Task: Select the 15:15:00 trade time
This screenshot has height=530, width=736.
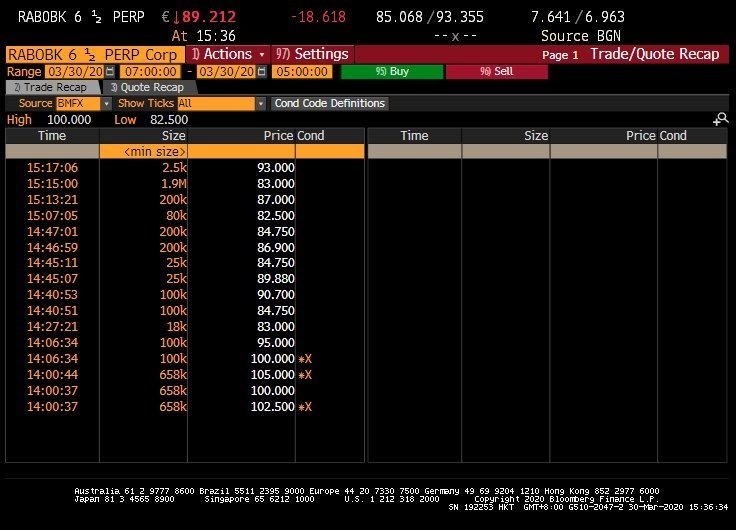Action: click(x=52, y=184)
